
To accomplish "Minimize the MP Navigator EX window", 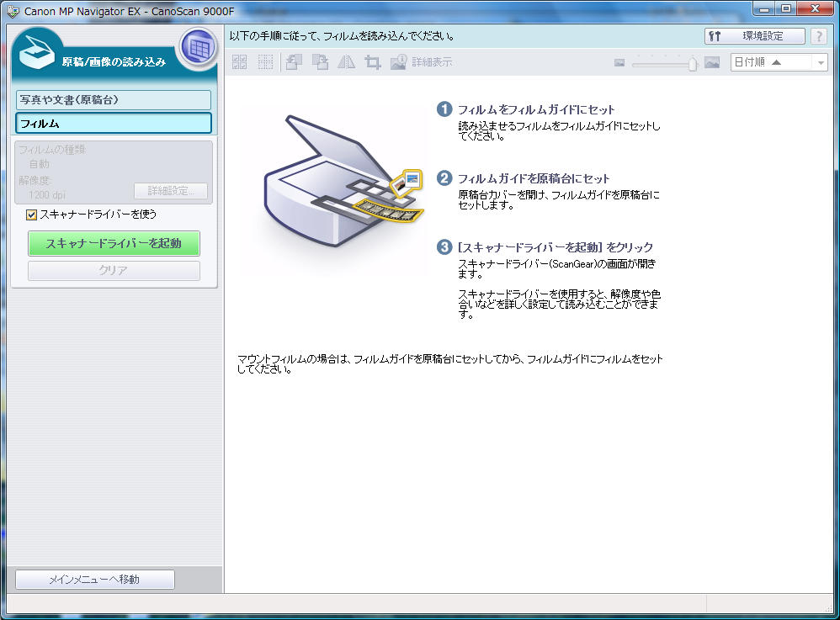I will pos(764,8).
